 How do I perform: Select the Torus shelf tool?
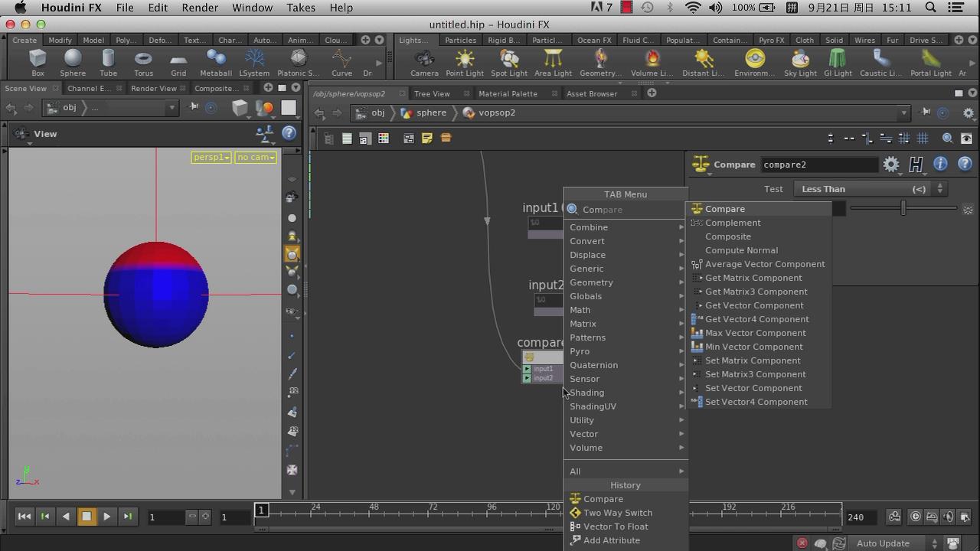coord(143,63)
